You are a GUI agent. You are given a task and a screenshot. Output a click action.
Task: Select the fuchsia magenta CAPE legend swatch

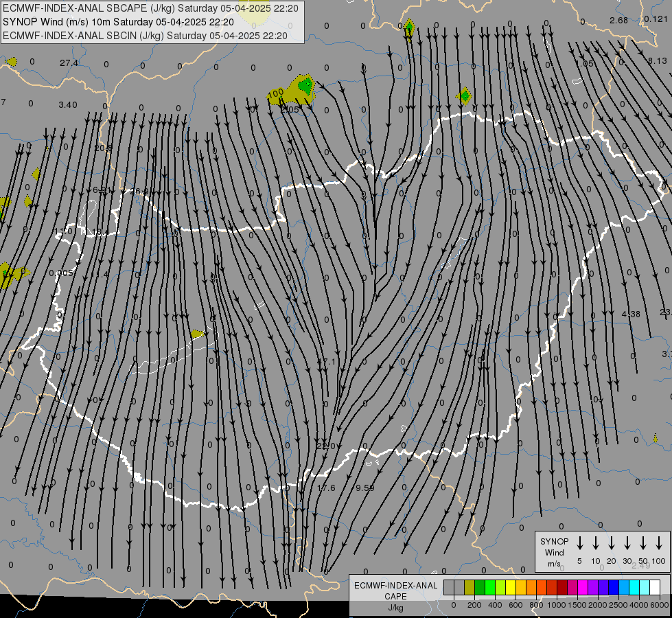[x=583, y=588]
